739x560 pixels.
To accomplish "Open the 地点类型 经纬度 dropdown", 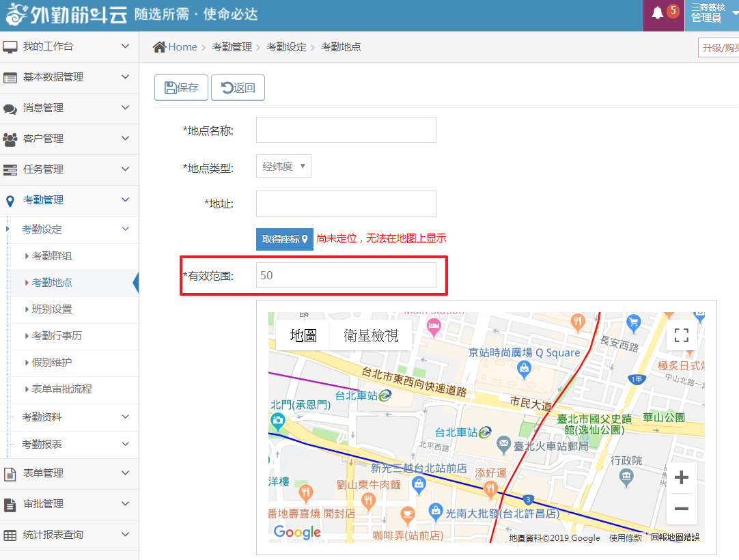I will (283, 166).
